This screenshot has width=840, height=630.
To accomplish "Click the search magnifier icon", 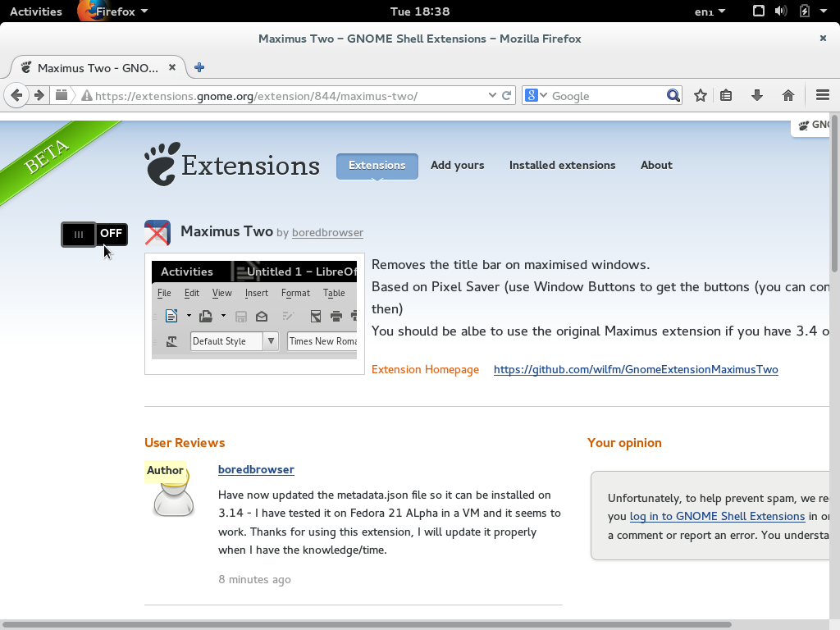I will pyautogui.click(x=673, y=95).
